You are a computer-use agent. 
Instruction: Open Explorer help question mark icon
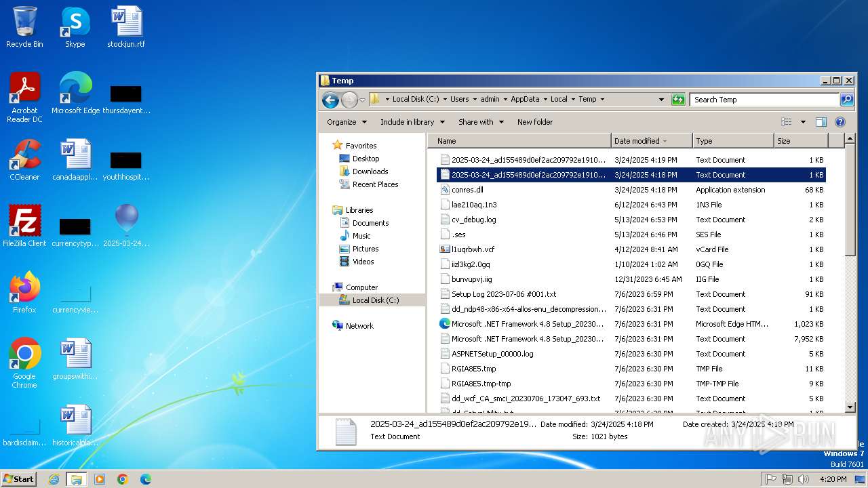840,122
